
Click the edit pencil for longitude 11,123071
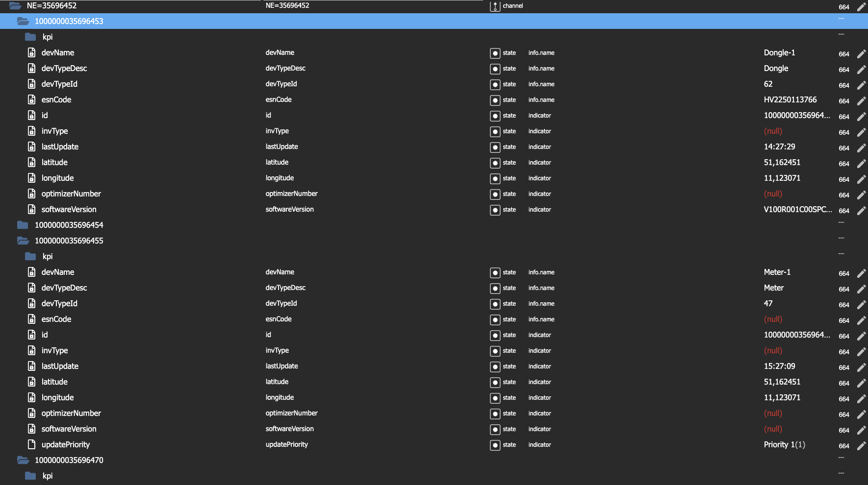click(862, 179)
